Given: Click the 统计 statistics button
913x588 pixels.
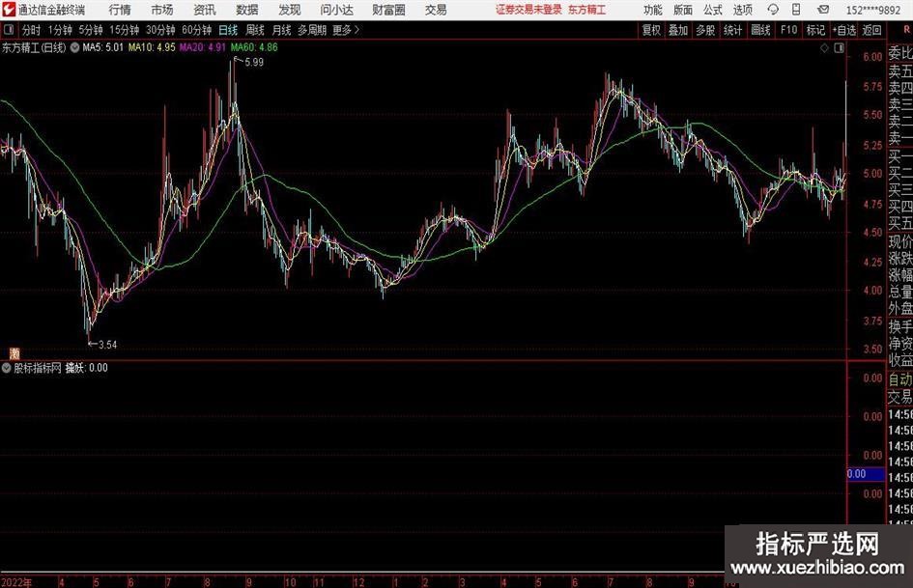Looking at the screenshot, I should pos(733,30).
